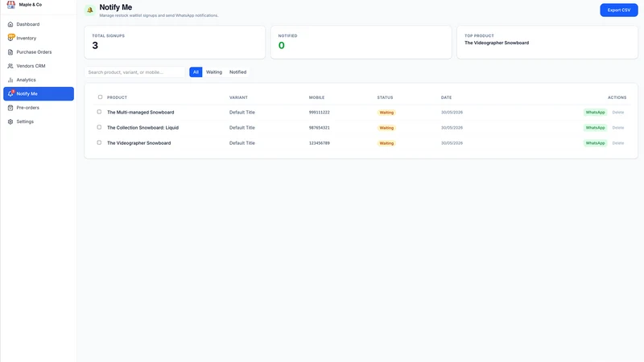Click the bell icon beside Notify Me heading
This screenshot has width=644, height=362.
[90, 10]
